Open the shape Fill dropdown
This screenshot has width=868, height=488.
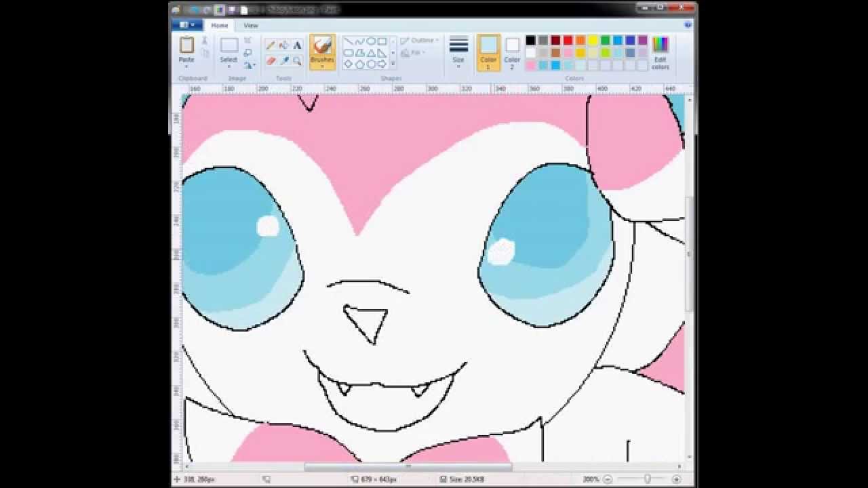point(413,53)
